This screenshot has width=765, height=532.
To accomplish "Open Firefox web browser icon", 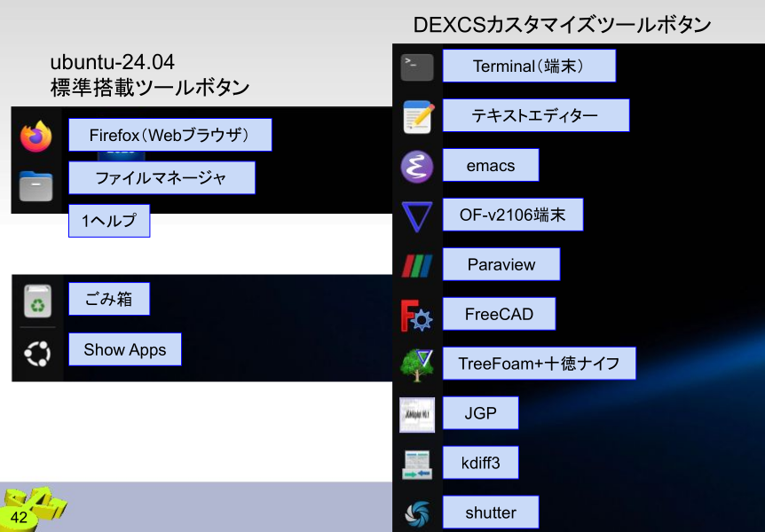I will tap(36, 137).
